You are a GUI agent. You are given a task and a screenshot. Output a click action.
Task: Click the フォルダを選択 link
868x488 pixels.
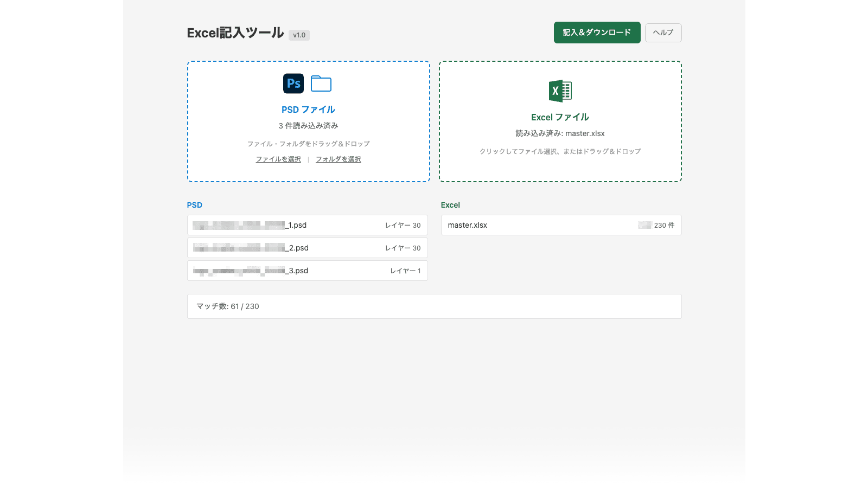pos(339,159)
